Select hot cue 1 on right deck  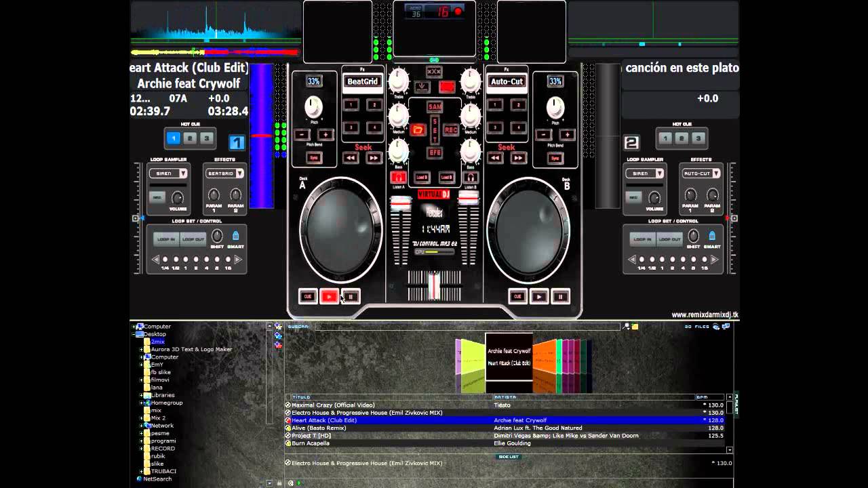coord(665,138)
